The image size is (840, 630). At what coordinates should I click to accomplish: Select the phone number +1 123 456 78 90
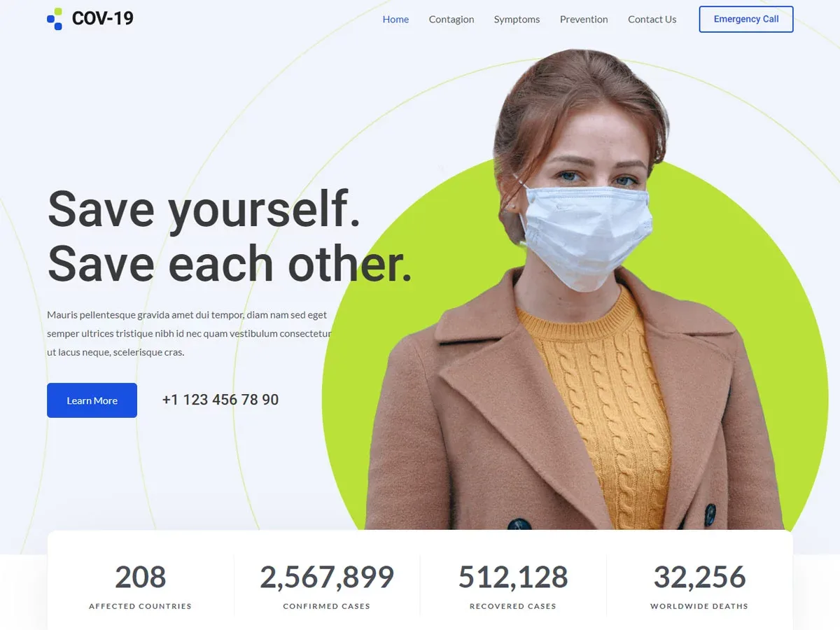point(220,400)
